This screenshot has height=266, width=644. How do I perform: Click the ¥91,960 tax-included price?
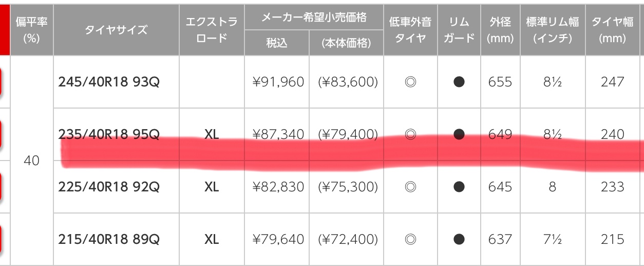click(x=278, y=82)
